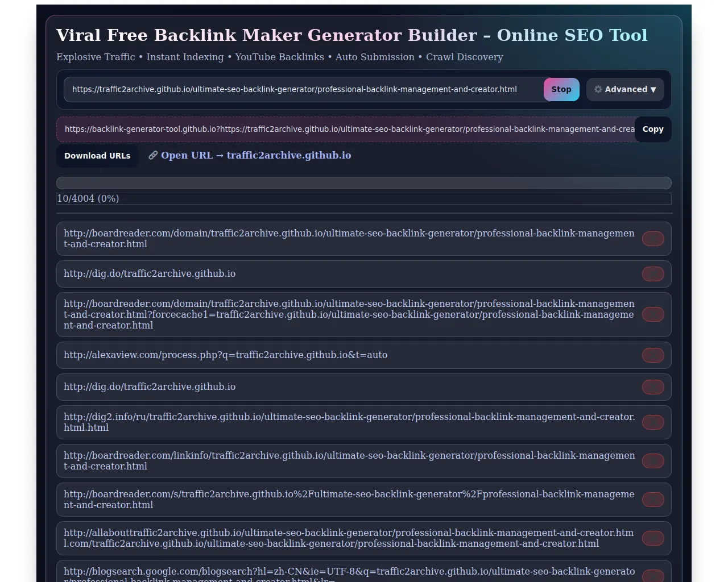Open URL to traffic2archive.github.io
The height and width of the screenshot is (582, 728).
[256, 155]
